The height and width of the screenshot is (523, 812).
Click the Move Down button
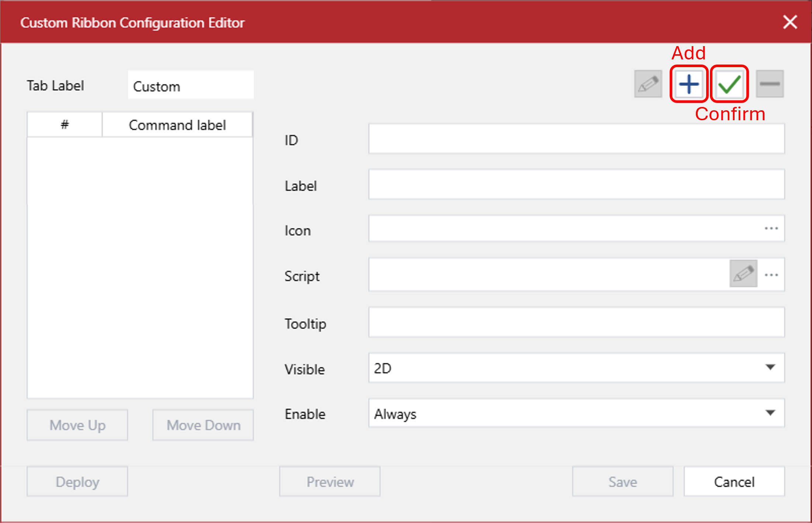[203, 425]
